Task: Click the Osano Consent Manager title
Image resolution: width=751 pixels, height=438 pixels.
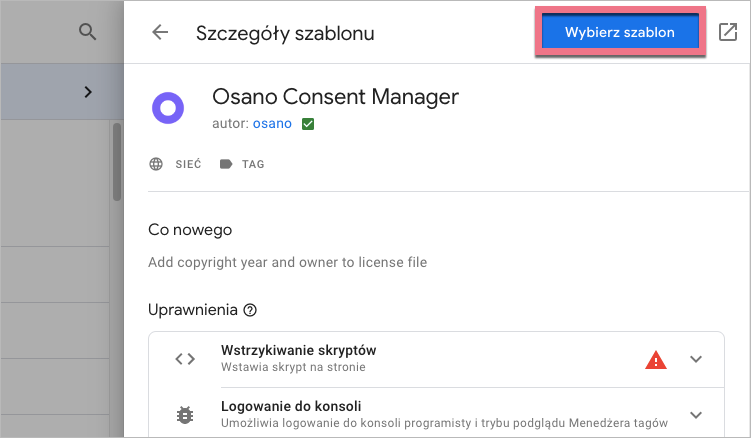Action: [x=335, y=97]
